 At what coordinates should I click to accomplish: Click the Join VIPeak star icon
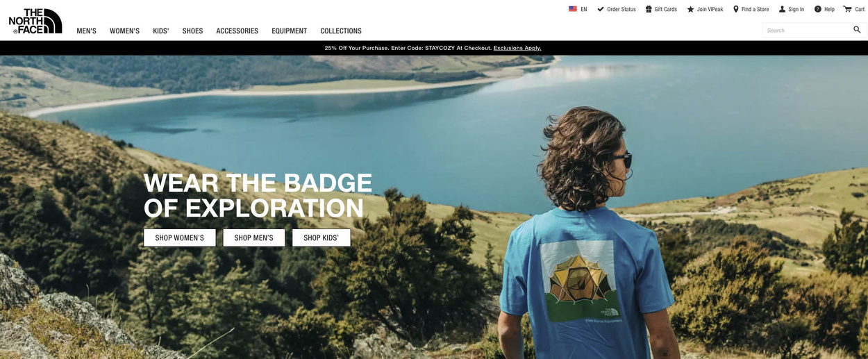click(690, 9)
